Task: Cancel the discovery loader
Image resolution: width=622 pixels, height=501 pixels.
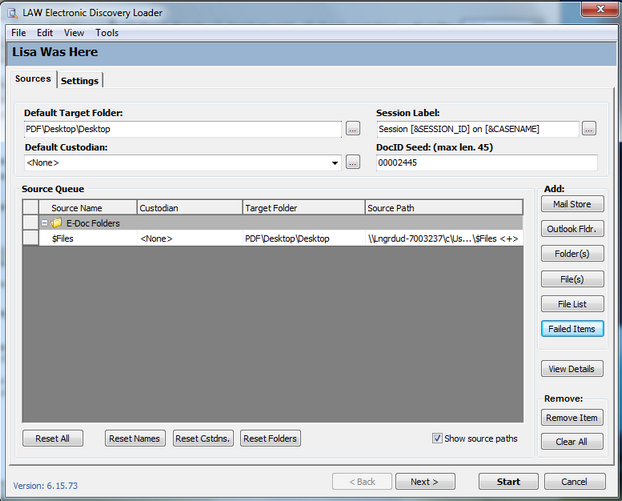Action: pyautogui.click(x=574, y=482)
